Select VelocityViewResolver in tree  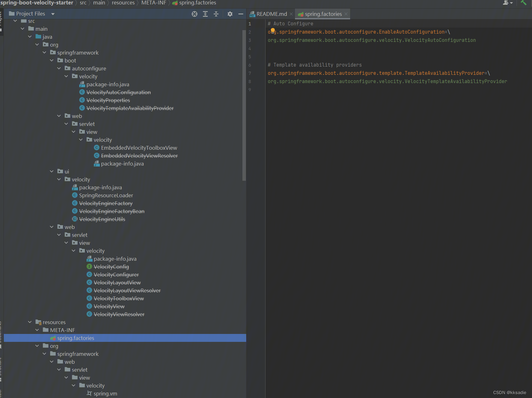119,314
